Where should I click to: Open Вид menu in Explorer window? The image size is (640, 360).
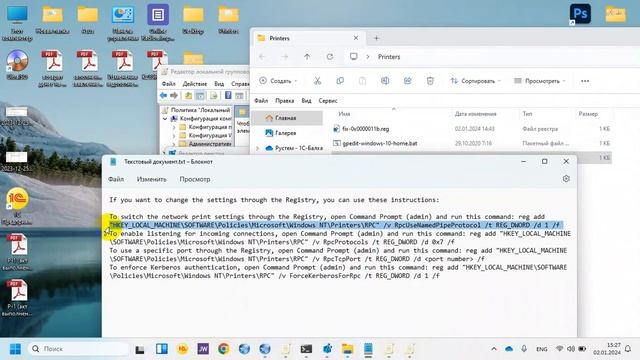[x=306, y=100]
